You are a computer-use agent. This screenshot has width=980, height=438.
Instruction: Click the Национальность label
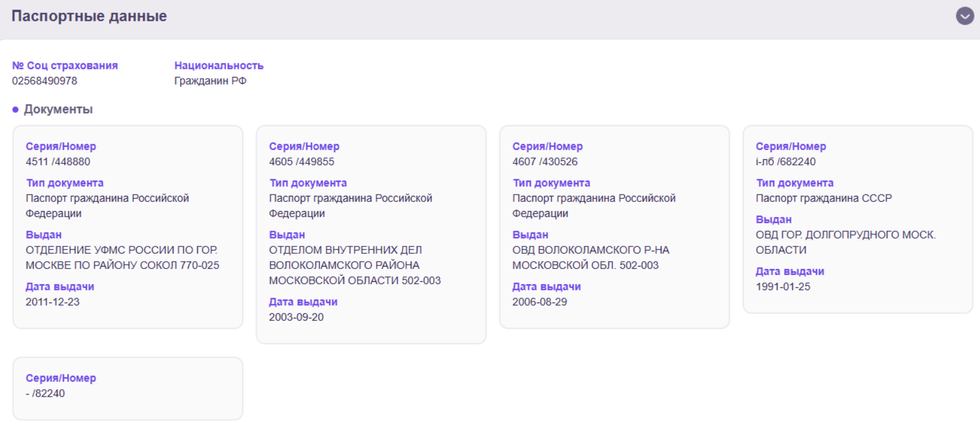[x=218, y=65]
